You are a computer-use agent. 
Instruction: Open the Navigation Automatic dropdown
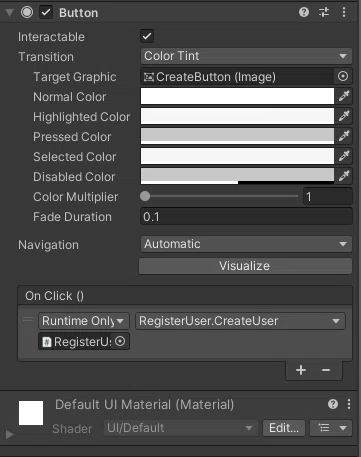click(246, 244)
